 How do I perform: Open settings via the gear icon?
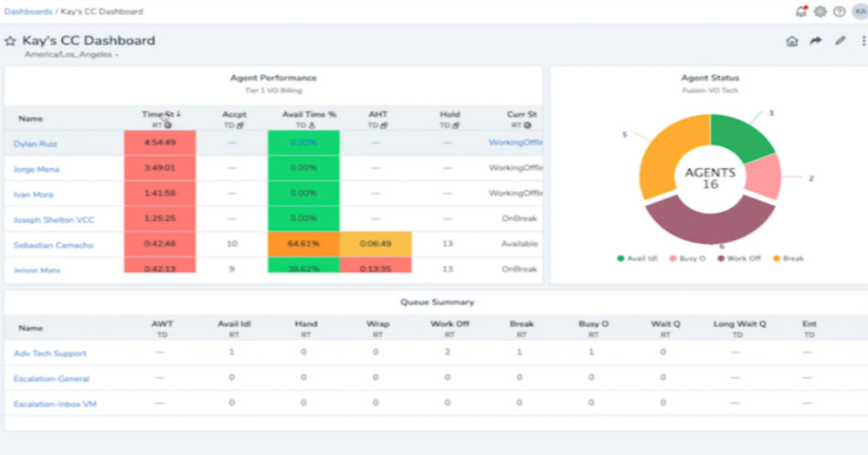820,12
